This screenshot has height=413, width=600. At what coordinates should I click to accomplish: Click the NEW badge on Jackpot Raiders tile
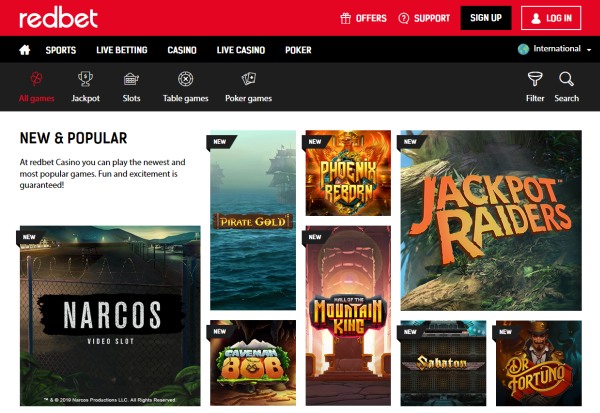pos(410,142)
